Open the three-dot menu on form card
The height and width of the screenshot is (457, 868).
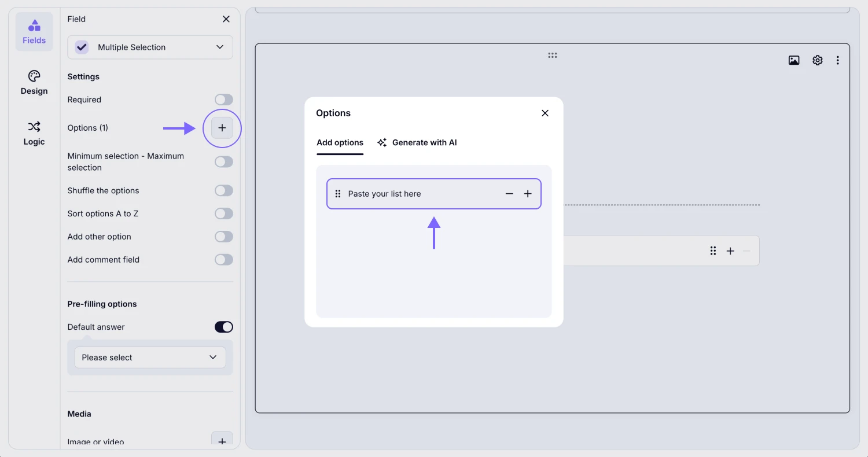point(837,60)
